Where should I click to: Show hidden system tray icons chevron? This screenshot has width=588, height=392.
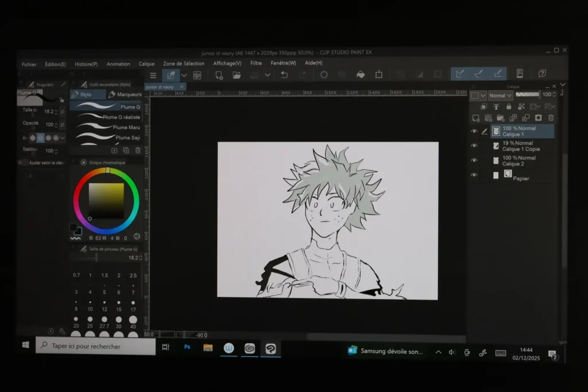(x=438, y=352)
